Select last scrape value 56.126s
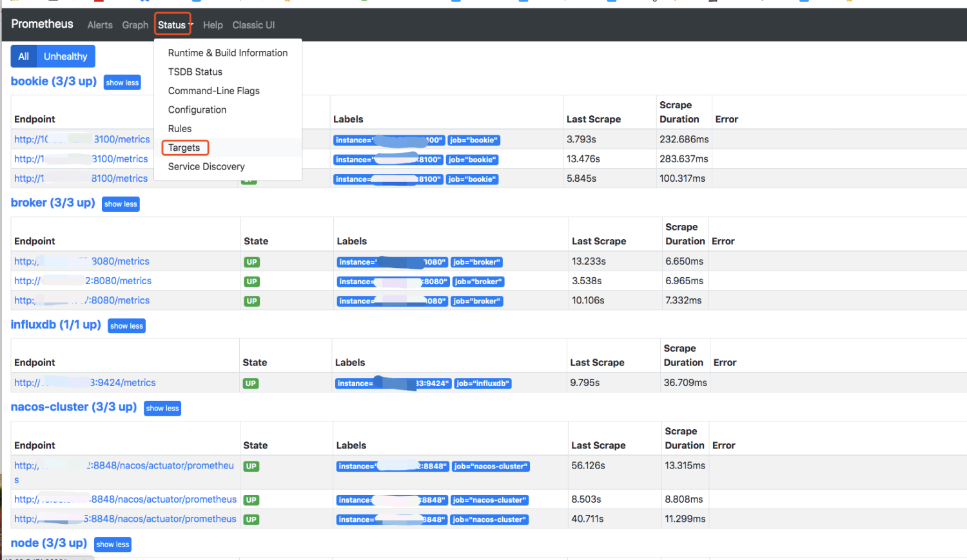 point(588,465)
